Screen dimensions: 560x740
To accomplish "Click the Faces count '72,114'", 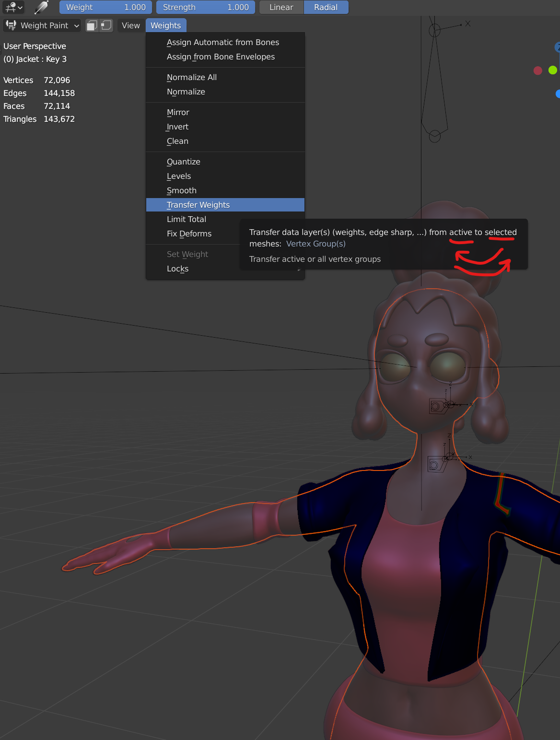I will click(x=57, y=106).
